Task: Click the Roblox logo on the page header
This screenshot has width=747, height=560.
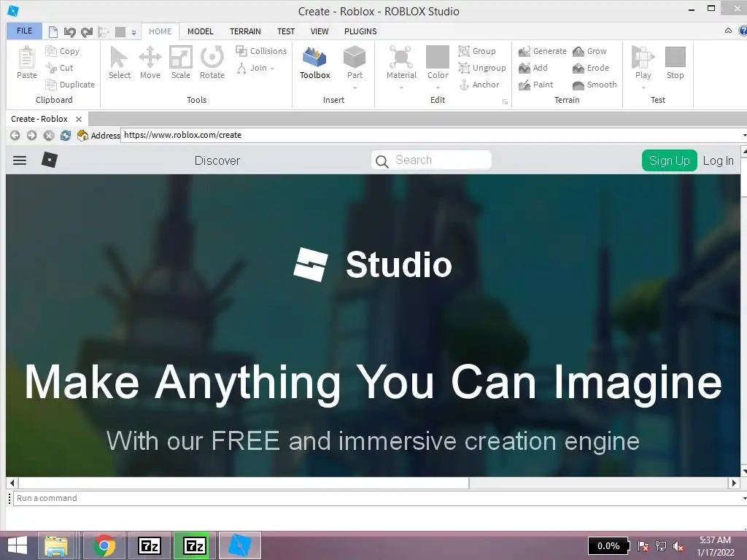Action: coord(50,160)
